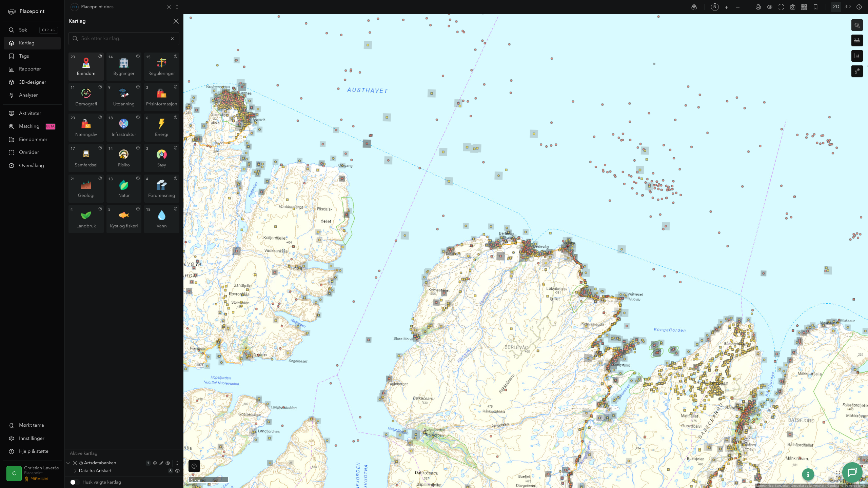Switch map to 2D view
Screen dimensions: 868x488
(x=836, y=7)
